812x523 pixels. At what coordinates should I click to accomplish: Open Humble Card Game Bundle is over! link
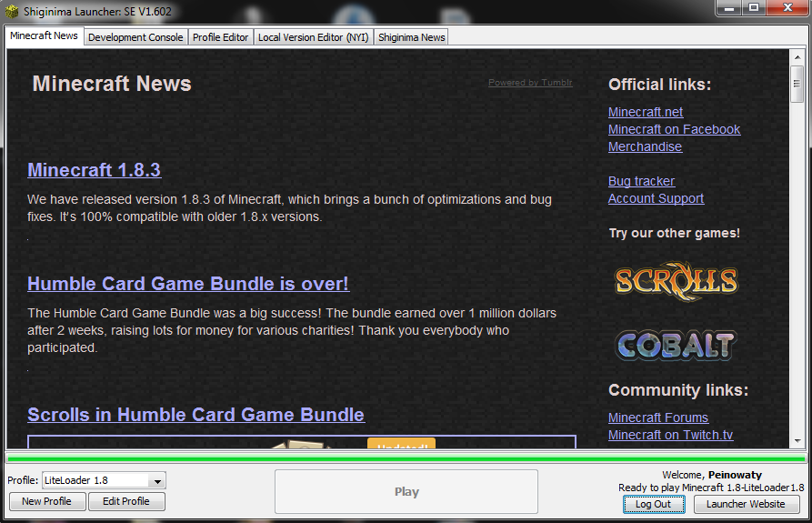click(188, 284)
